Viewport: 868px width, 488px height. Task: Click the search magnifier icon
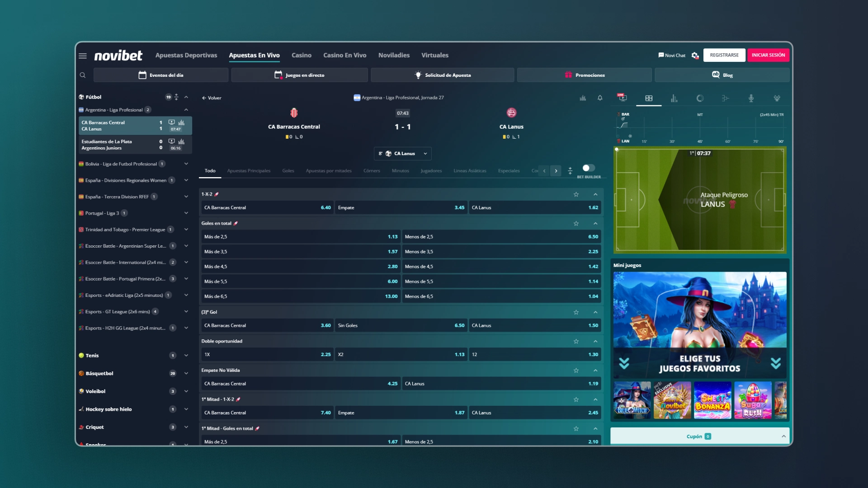click(83, 75)
